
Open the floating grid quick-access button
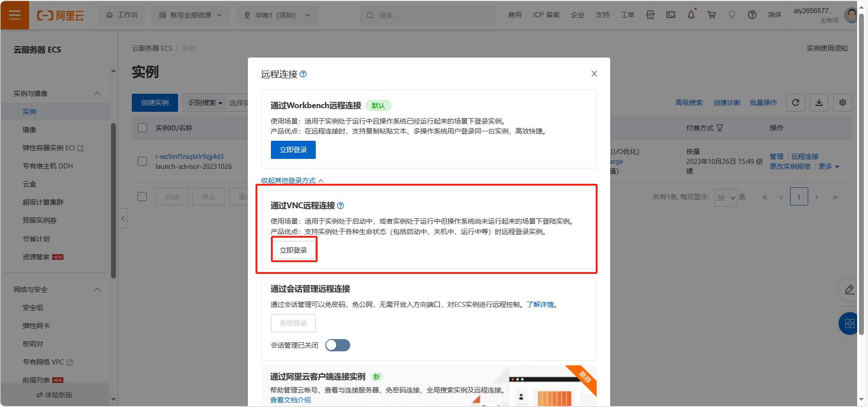[x=849, y=323]
